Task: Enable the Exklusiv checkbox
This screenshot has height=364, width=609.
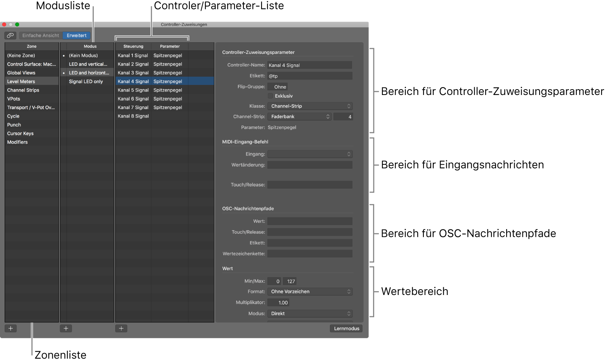Action: tap(271, 96)
